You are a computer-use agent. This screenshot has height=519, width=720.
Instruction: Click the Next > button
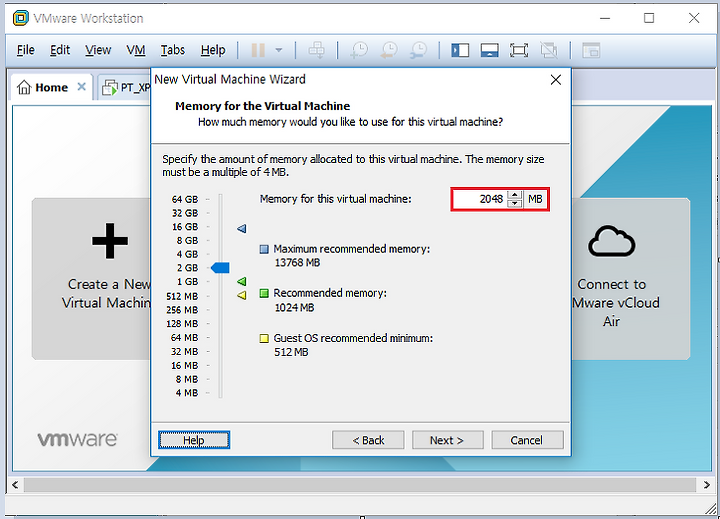pos(448,440)
